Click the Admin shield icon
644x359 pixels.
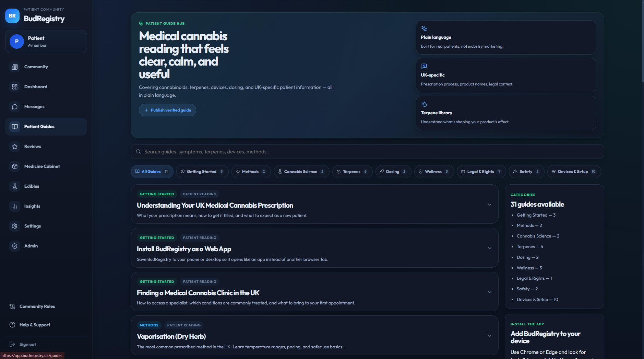(15, 246)
